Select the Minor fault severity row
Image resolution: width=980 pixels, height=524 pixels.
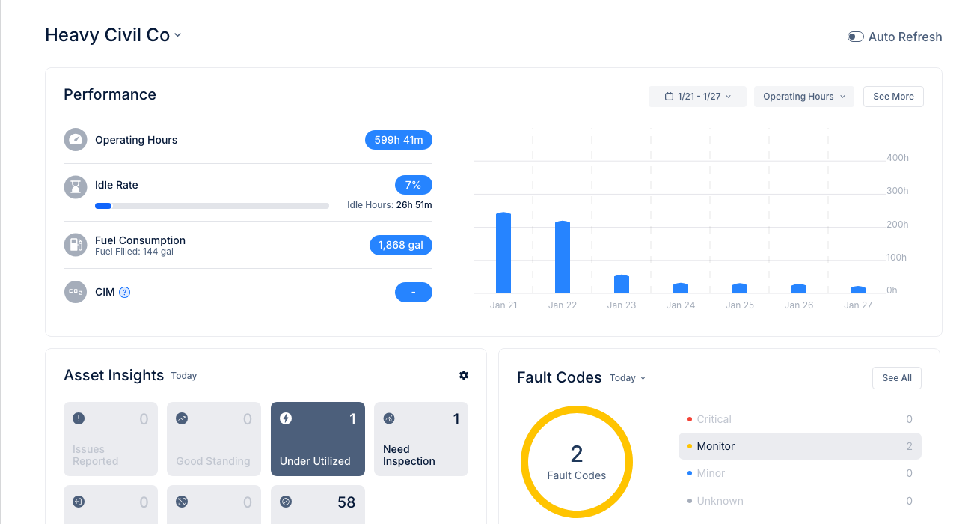click(x=800, y=473)
